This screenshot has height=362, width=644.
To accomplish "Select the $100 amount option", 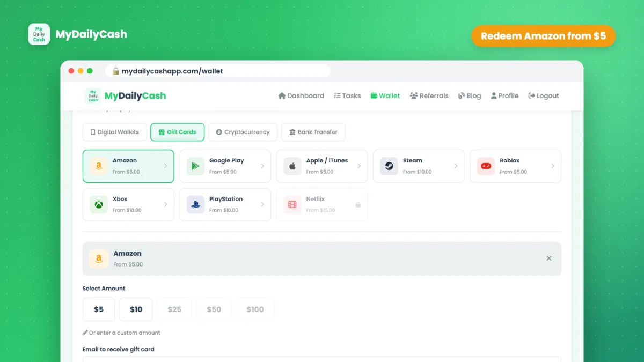I will pos(255,309).
